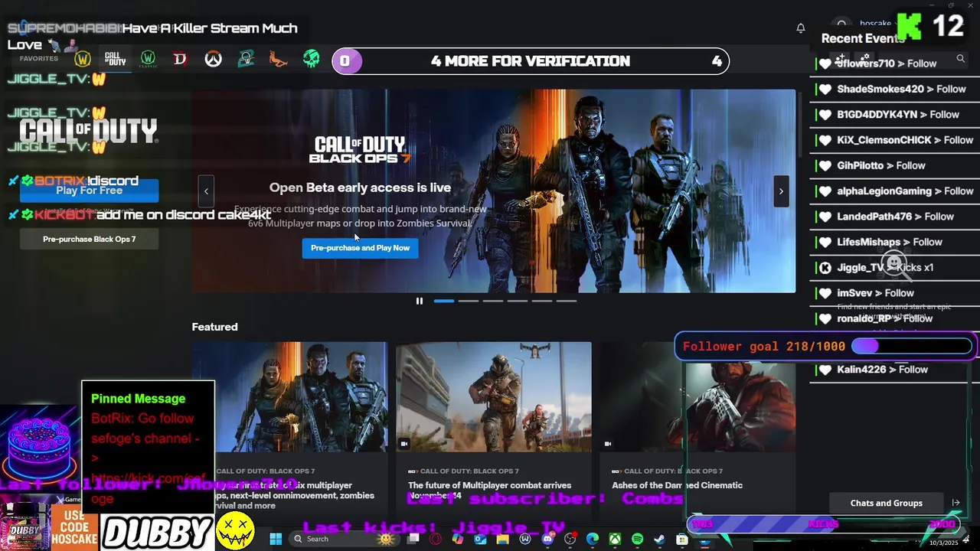Open Spotify from taskbar

pyautogui.click(x=637, y=539)
